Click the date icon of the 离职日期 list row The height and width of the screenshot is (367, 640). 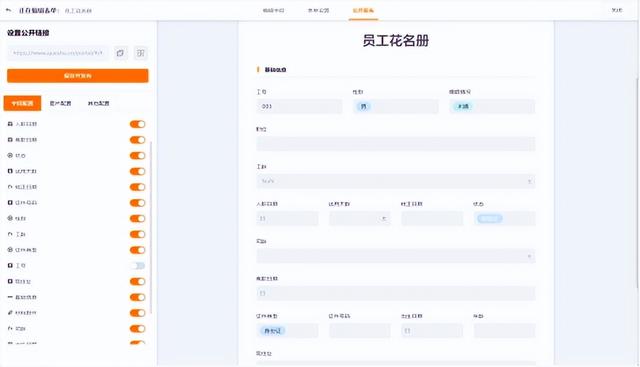(x=10, y=140)
